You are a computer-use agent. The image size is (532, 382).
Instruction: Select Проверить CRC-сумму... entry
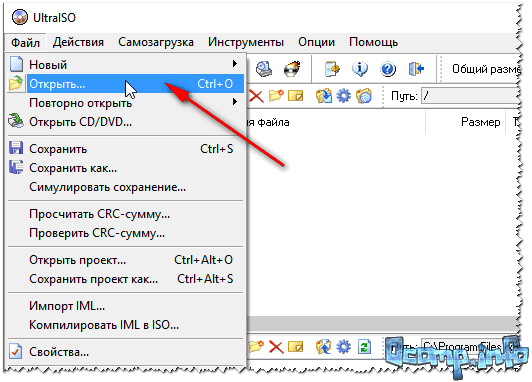tap(126, 233)
